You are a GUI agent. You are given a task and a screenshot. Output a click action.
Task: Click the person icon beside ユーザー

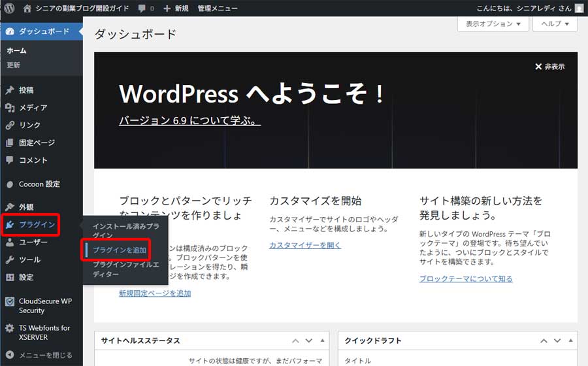pos(10,242)
